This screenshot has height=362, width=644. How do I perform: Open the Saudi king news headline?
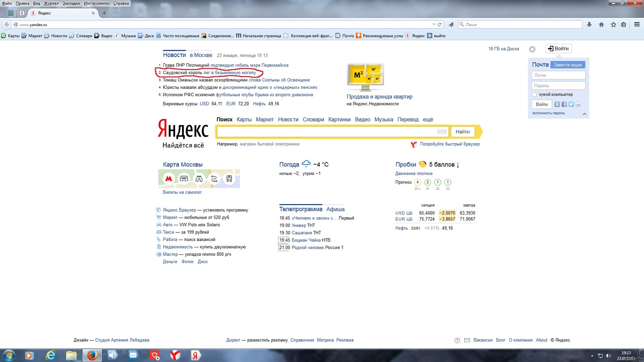coord(229,73)
